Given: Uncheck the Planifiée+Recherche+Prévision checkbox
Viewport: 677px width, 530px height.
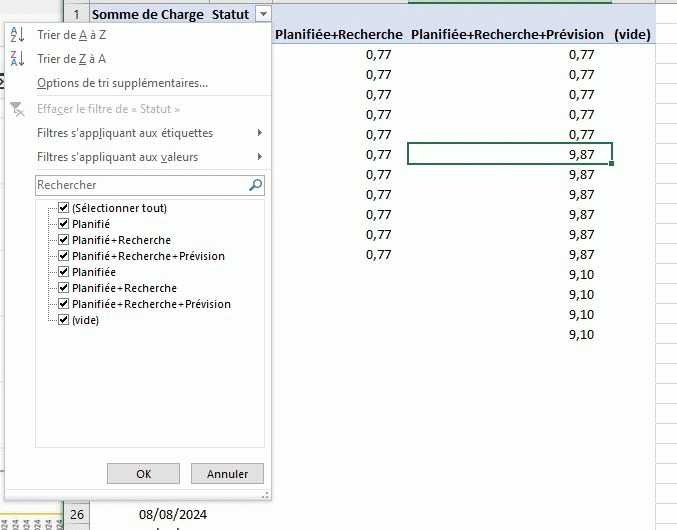Looking at the screenshot, I should pyautogui.click(x=63, y=303).
